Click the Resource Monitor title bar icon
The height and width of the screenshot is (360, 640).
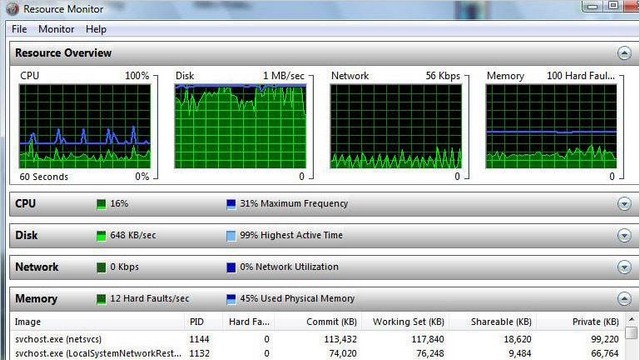click(x=12, y=9)
